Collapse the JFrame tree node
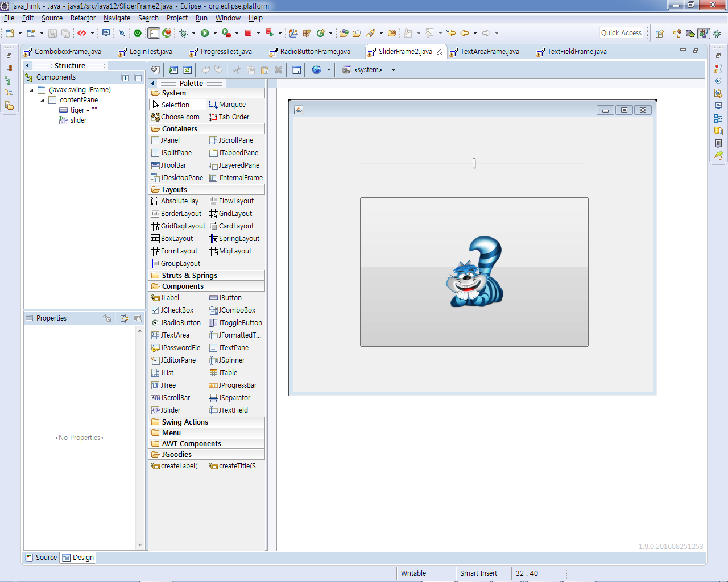Viewport: 728px width, 582px height. tap(31, 90)
